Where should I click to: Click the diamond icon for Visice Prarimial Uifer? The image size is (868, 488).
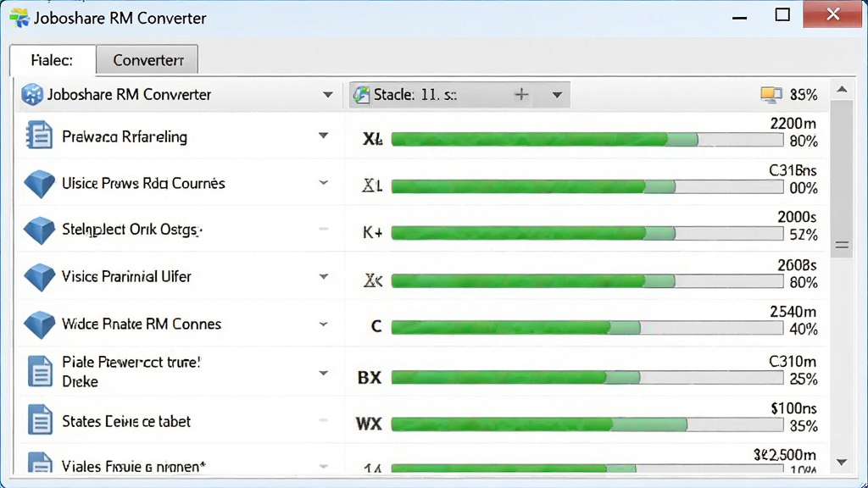(x=39, y=277)
